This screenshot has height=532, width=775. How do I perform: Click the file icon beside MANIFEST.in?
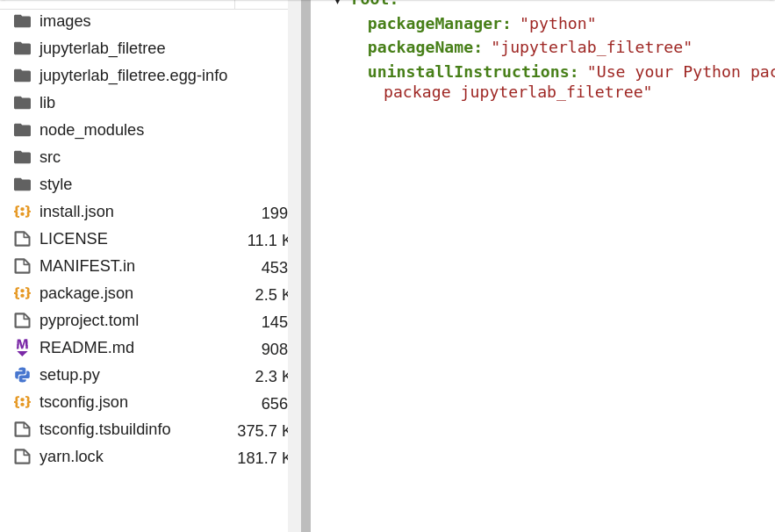[22, 266]
